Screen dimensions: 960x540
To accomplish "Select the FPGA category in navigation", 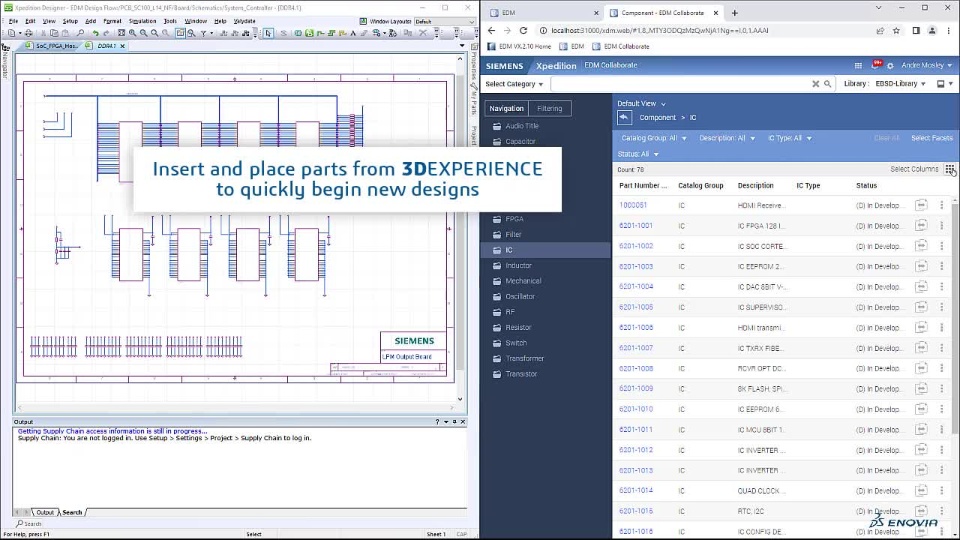I will pos(514,219).
